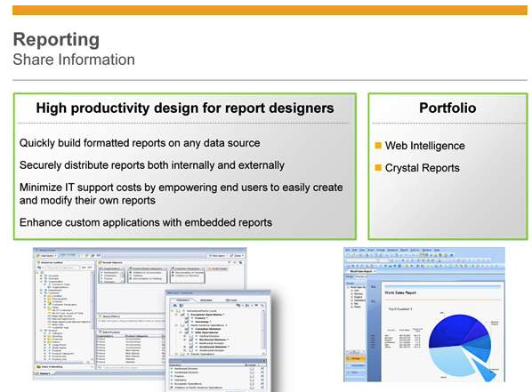
Task: Click "Enhance custom applications with embedded reports"
Action: click(x=146, y=222)
